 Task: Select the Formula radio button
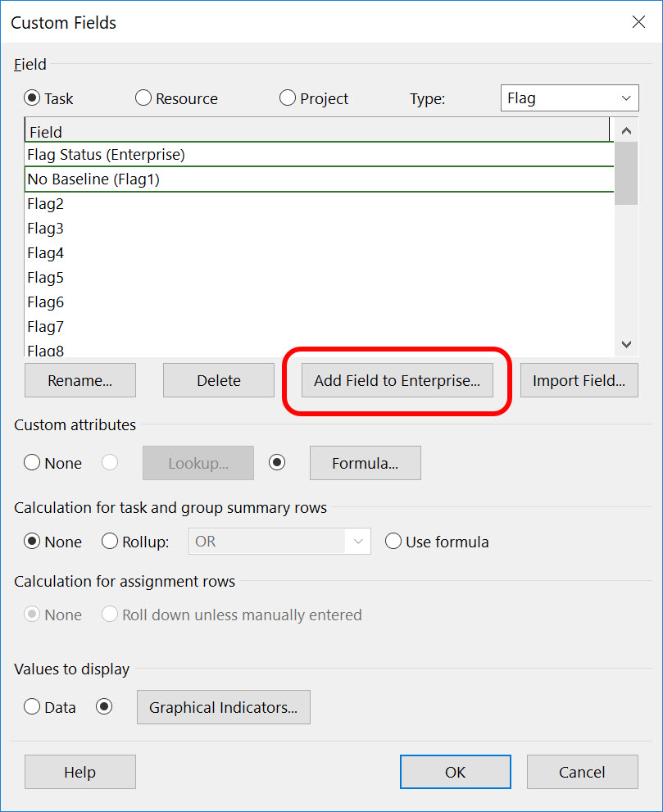pos(277,462)
